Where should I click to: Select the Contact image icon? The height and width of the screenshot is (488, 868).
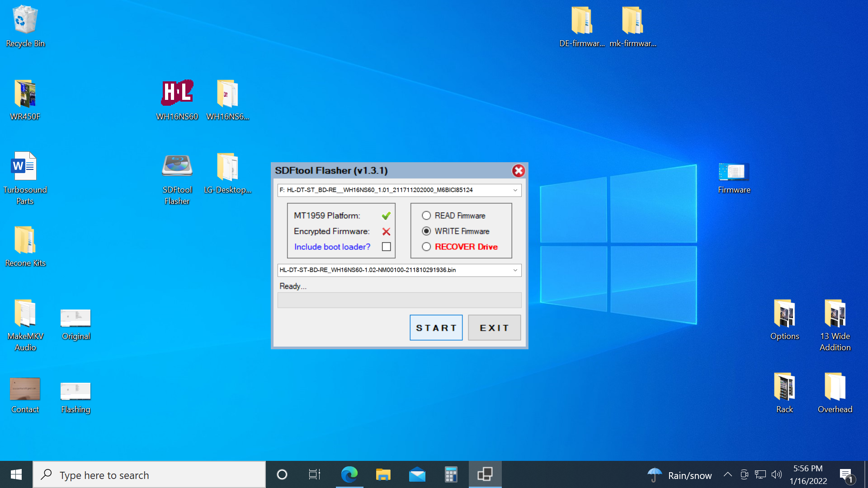click(x=25, y=395)
